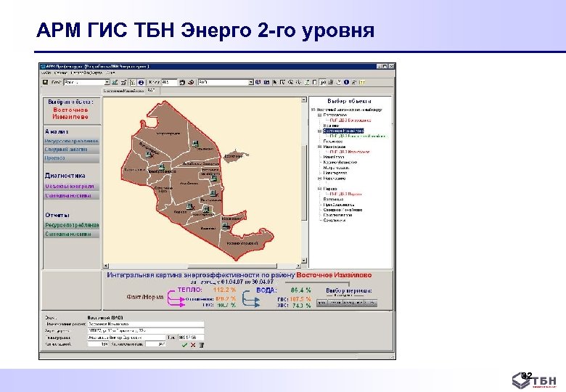566x392 pixels.
Task: Select the arrow pointer tool in toolbar
Action: click(275, 82)
